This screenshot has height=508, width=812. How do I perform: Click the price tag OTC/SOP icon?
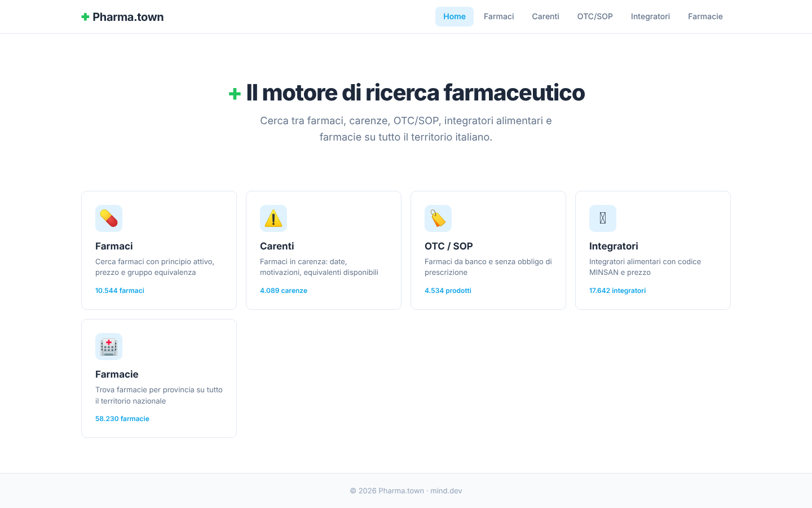point(438,218)
